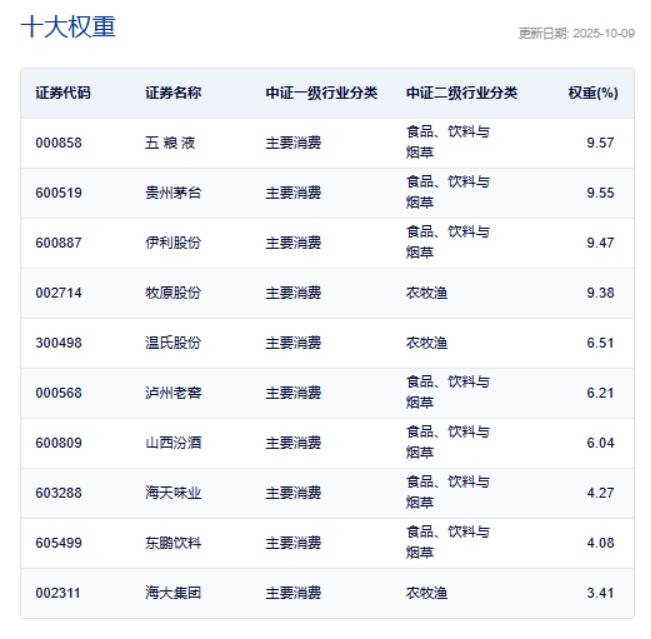Click 食品、饮料与烟草 in the 山西汾酒 row
This screenshot has width=651, height=639.
[x=448, y=443]
